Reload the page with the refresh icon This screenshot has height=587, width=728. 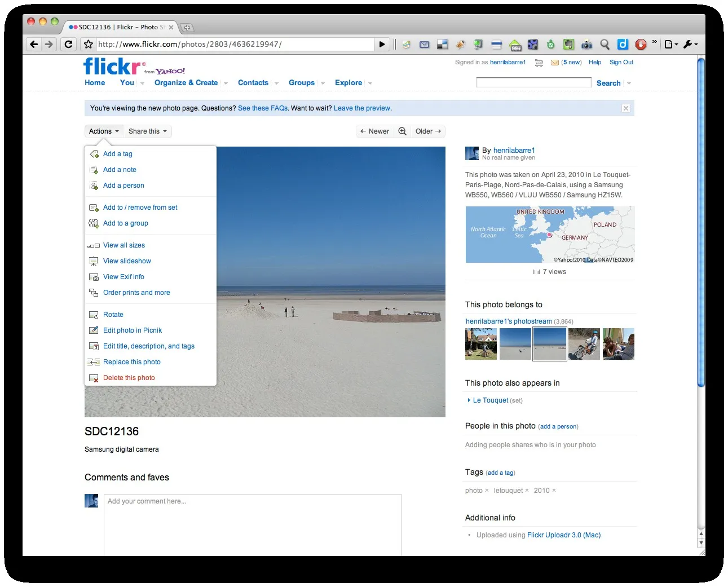point(68,44)
